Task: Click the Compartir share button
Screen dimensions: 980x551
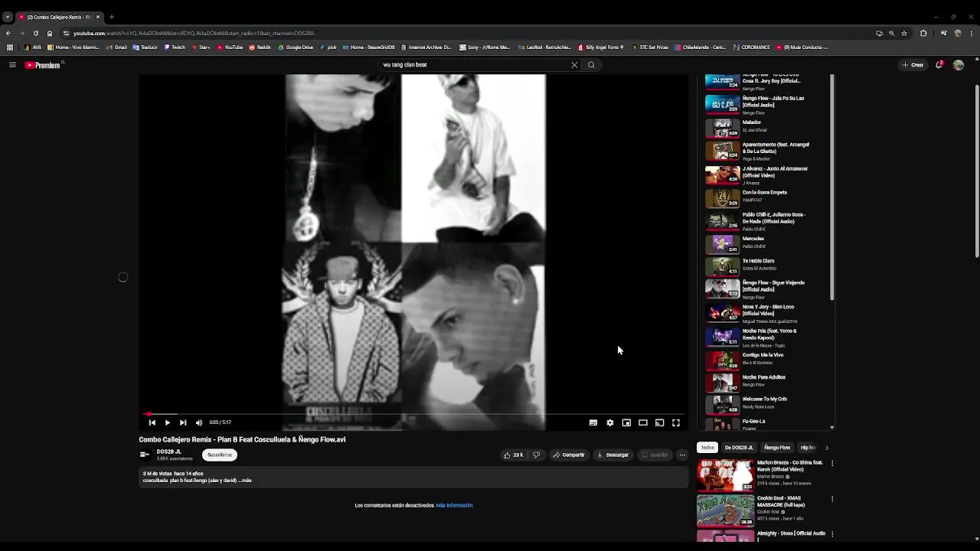Action: [569, 455]
